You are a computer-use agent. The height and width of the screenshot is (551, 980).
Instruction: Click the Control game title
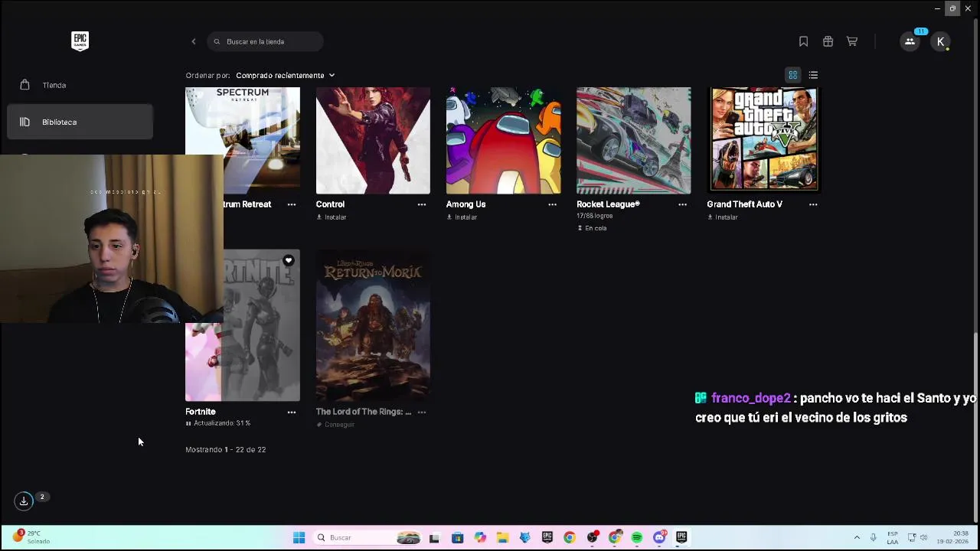[330, 204]
